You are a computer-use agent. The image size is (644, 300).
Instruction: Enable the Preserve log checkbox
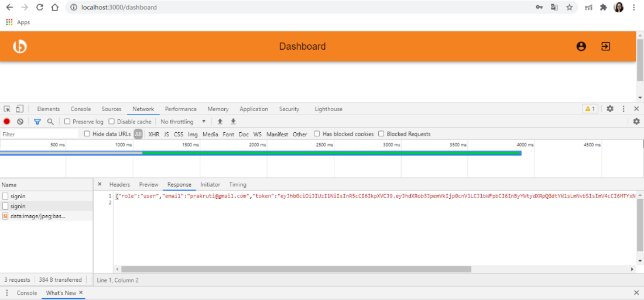click(x=67, y=122)
